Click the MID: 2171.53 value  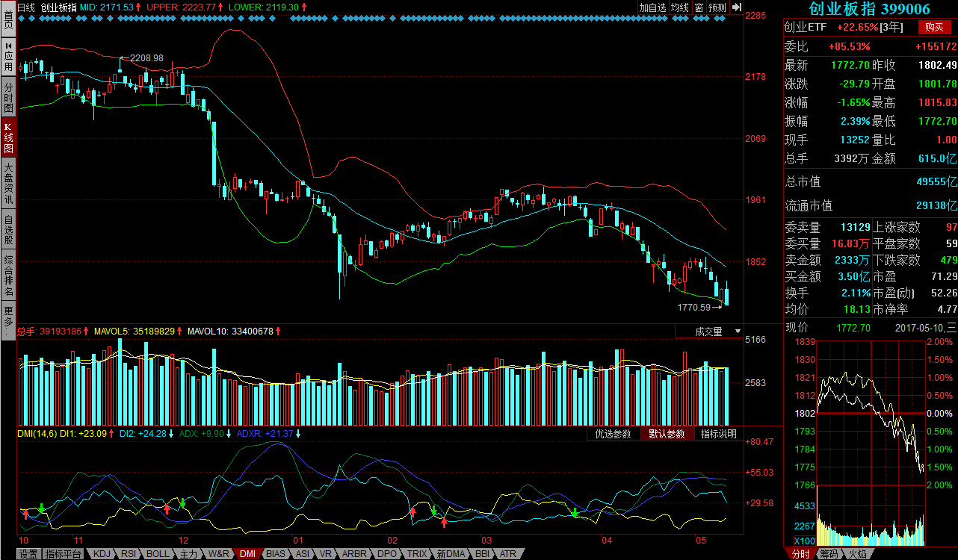tap(107, 7)
